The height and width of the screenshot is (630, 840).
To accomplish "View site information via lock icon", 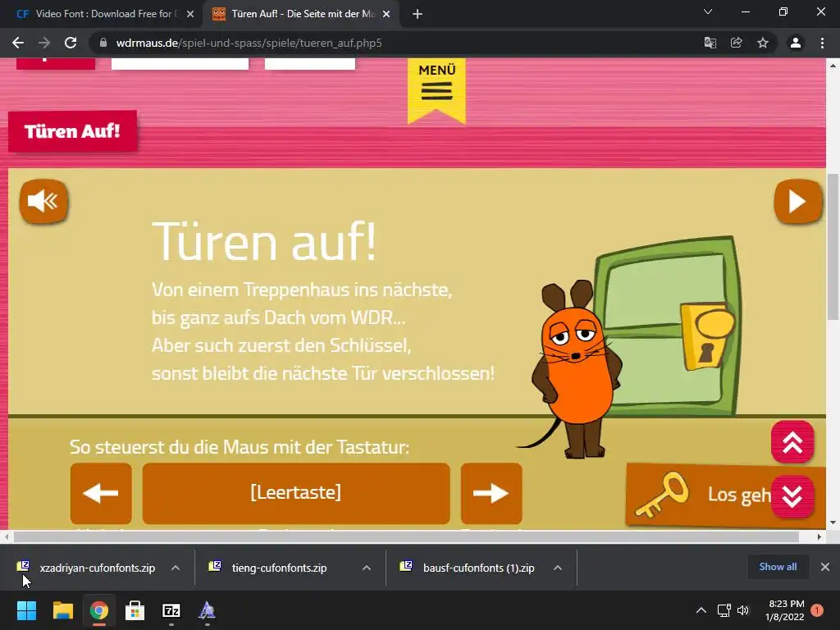I will coord(103,43).
